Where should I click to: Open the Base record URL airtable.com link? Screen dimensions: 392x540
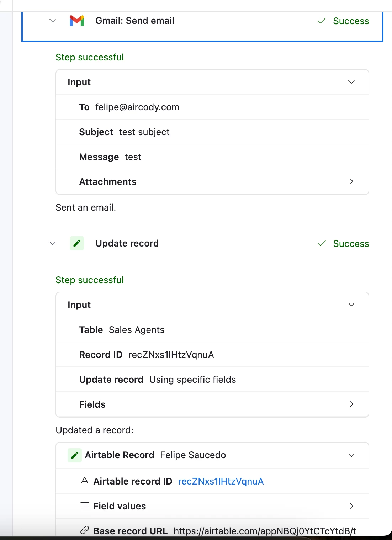point(265,531)
